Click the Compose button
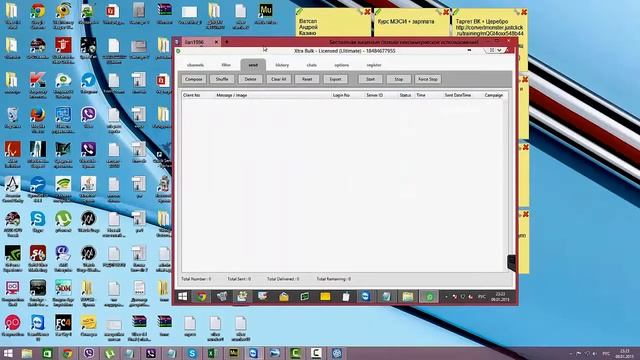The height and width of the screenshot is (360, 640). tap(193, 79)
